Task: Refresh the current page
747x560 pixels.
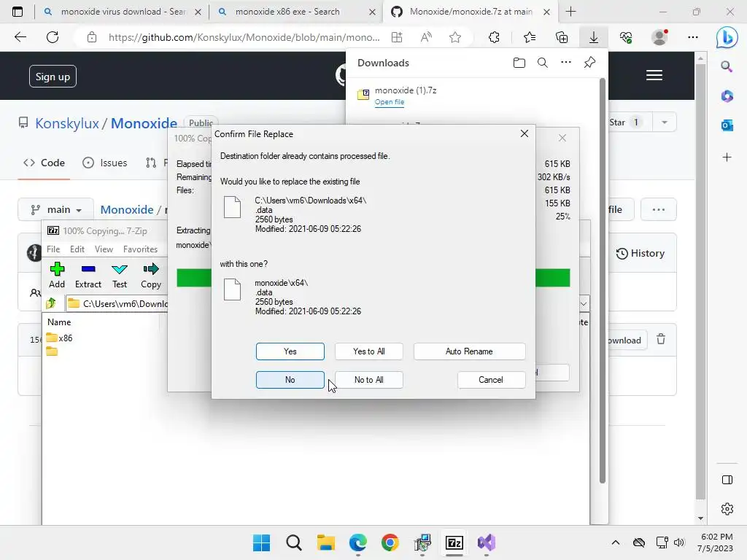Action: pyautogui.click(x=53, y=37)
